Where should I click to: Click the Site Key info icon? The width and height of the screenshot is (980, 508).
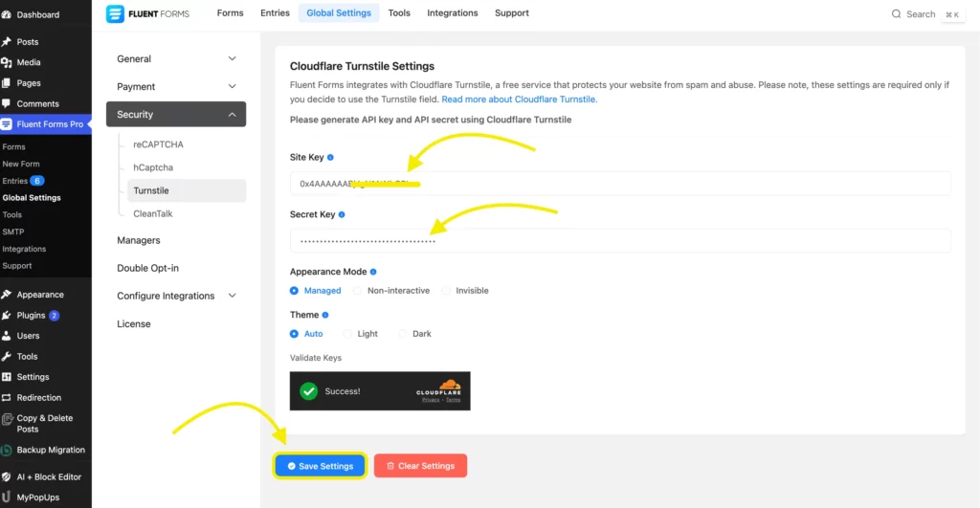pos(330,158)
